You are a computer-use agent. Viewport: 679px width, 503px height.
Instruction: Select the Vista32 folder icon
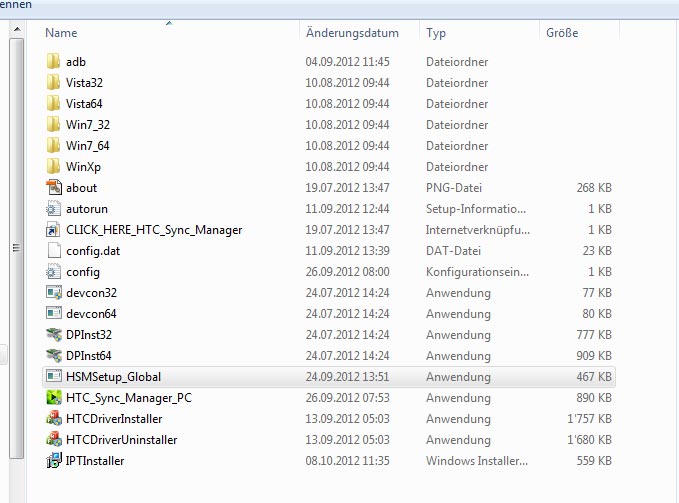pos(53,82)
